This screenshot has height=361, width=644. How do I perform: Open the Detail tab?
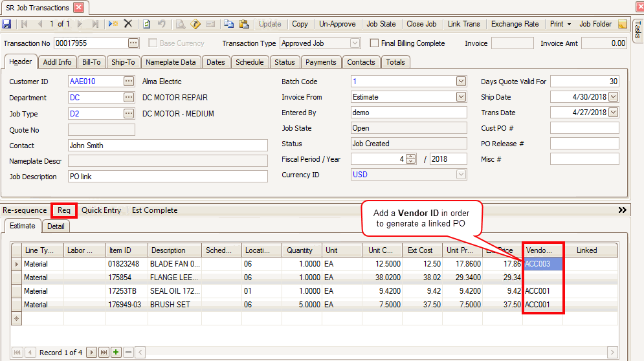[56, 226]
